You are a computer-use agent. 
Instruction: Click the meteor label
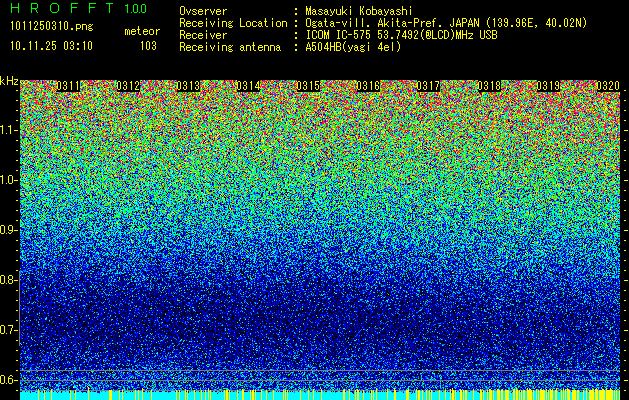click(x=142, y=31)
